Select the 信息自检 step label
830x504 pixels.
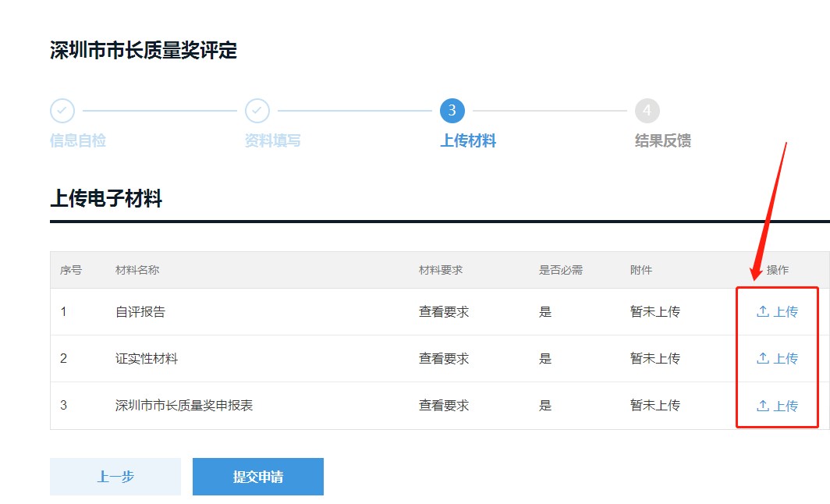click(78, 140)
